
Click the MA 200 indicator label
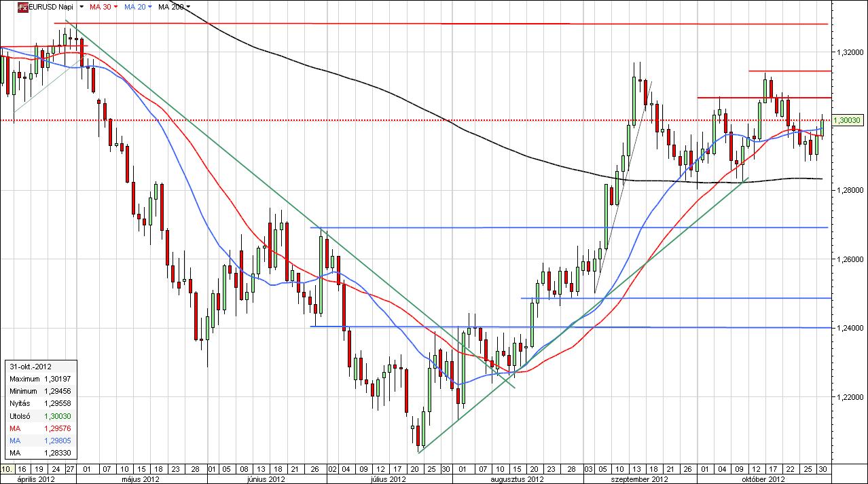[x=171, y=7]
